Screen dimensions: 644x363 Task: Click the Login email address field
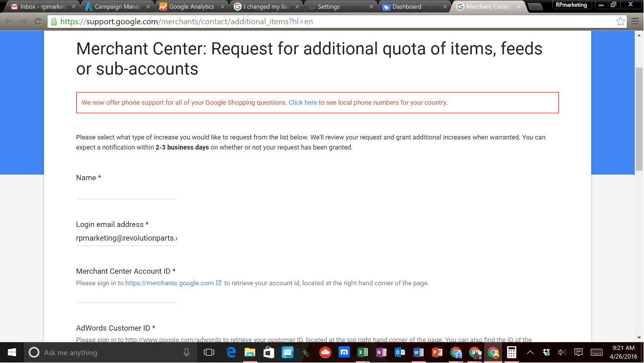click(126, 239)
